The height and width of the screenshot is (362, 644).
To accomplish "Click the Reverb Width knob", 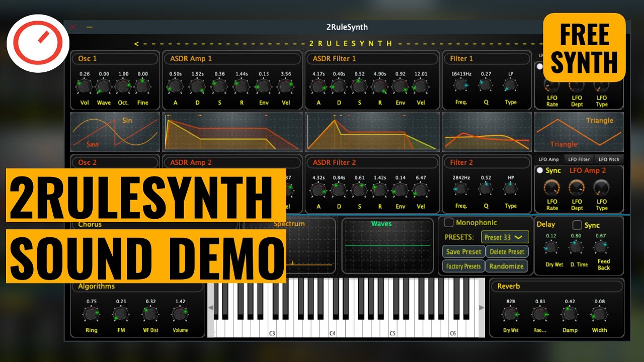I will click(x=599, y=315).
